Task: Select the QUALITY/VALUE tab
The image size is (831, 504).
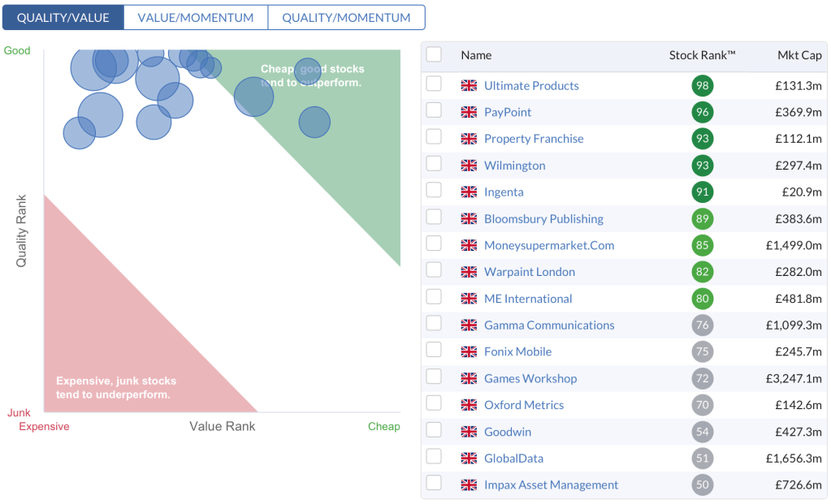Action: pos(63,17)
